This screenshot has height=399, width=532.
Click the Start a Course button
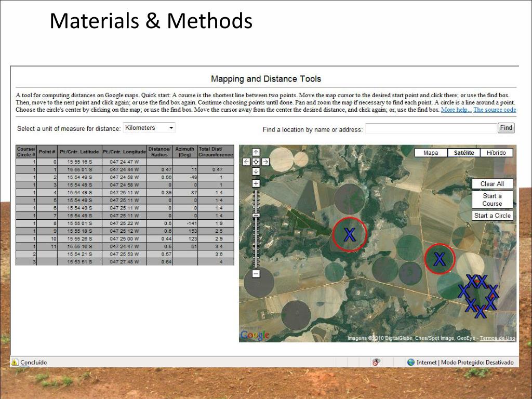[493, 199]
